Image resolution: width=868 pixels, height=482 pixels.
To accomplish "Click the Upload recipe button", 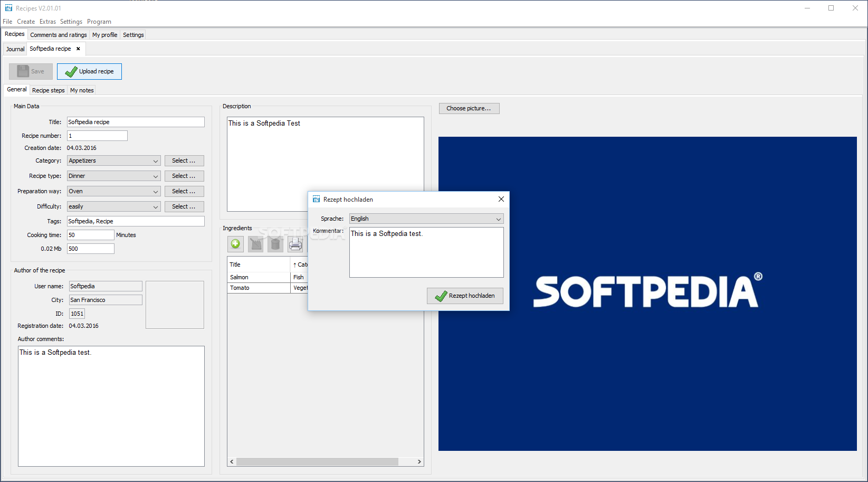I will tap(89, 71).
